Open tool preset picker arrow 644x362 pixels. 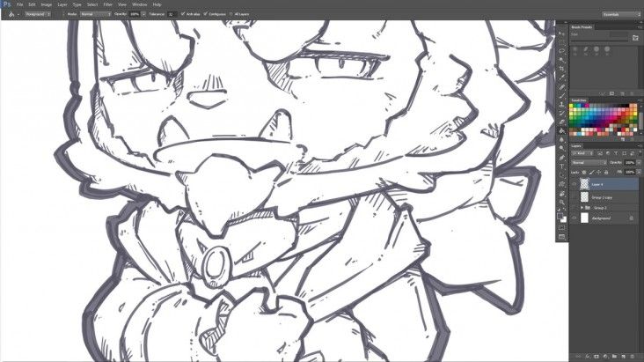pyautogui.click(x=18, y=14)
